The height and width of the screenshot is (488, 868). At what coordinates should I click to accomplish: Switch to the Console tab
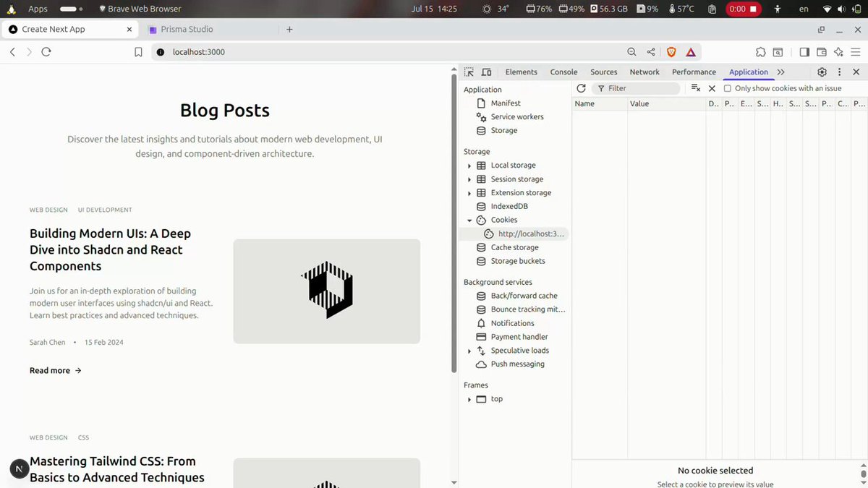[x=563, y=72]
